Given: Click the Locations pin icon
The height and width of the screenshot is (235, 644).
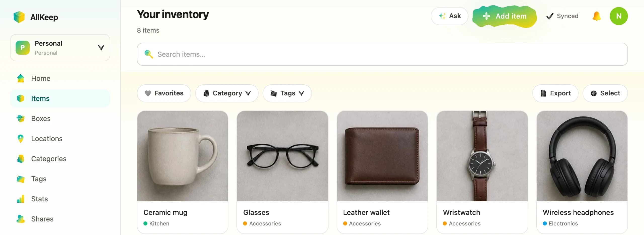Looking at the screenshot, I should point(21,139).
